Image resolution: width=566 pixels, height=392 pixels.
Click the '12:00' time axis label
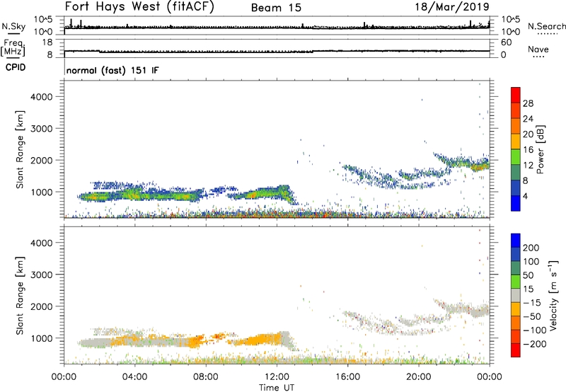[277, 377]
